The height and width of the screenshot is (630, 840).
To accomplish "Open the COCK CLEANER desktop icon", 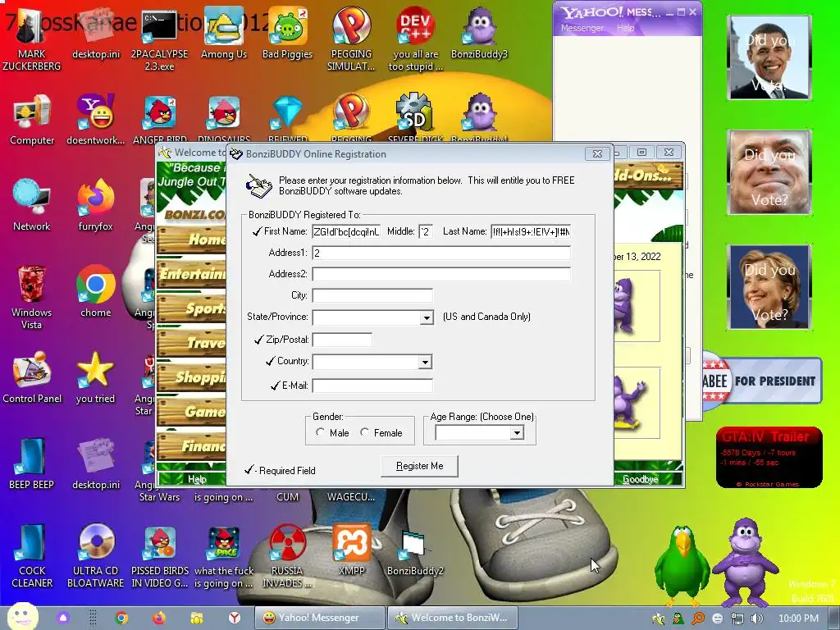I will (32, 557).
